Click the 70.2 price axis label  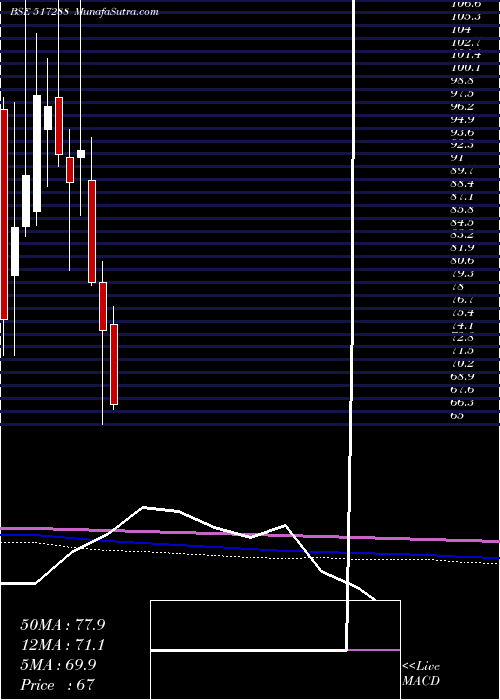click(x=463, y=364)
